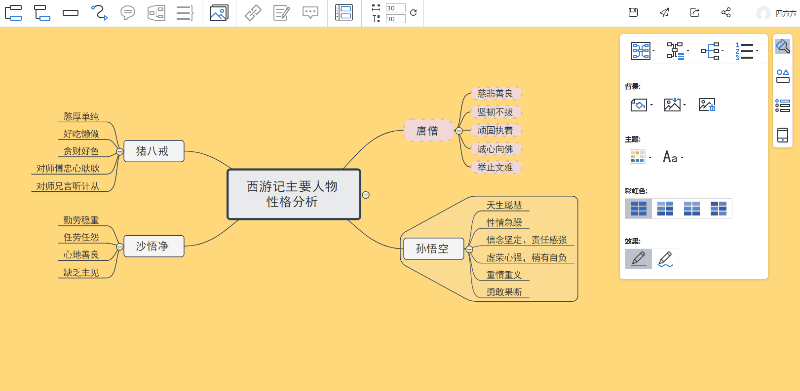The height and width of the screenshot is (391, 800).
Task: Insert a floating topic rectangle
Action: point(70,13)
